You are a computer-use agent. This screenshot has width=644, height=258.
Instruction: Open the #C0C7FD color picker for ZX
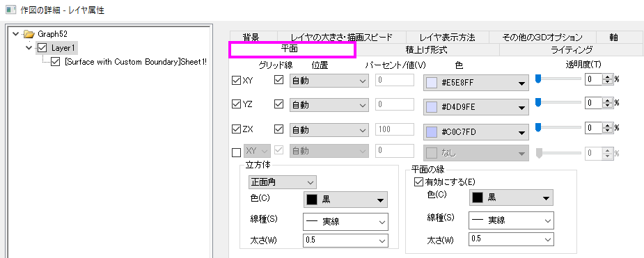pyautogui.click(x=476, y=132)
